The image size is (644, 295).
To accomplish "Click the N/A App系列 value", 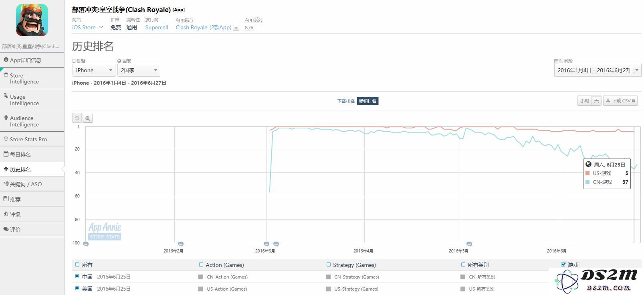I will (249, 28).
